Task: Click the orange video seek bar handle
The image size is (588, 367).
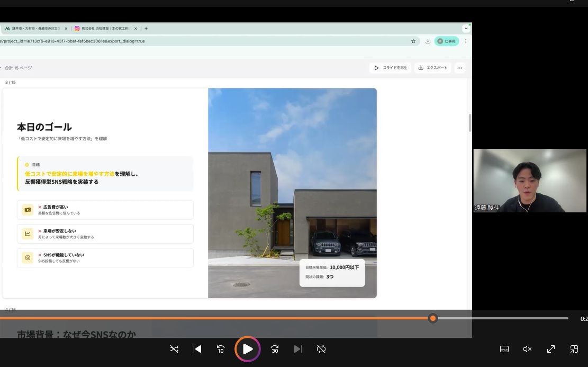Action: coord(433,318)
